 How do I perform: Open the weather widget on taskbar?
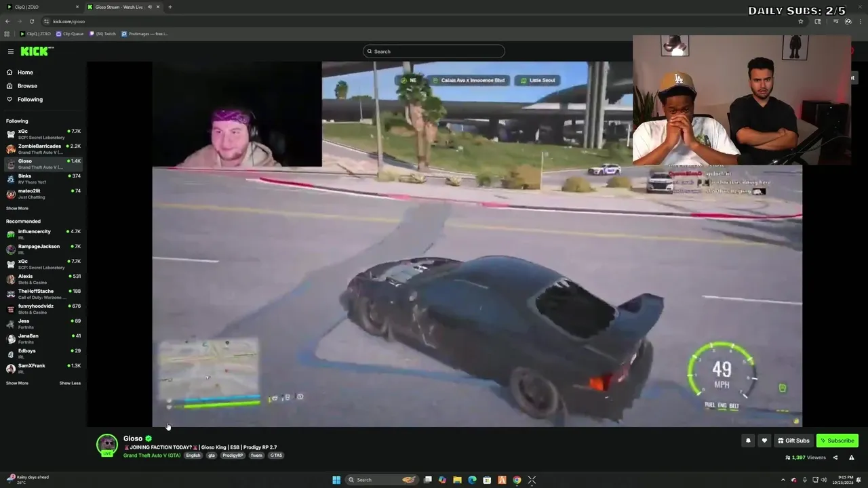pos(27,480)
